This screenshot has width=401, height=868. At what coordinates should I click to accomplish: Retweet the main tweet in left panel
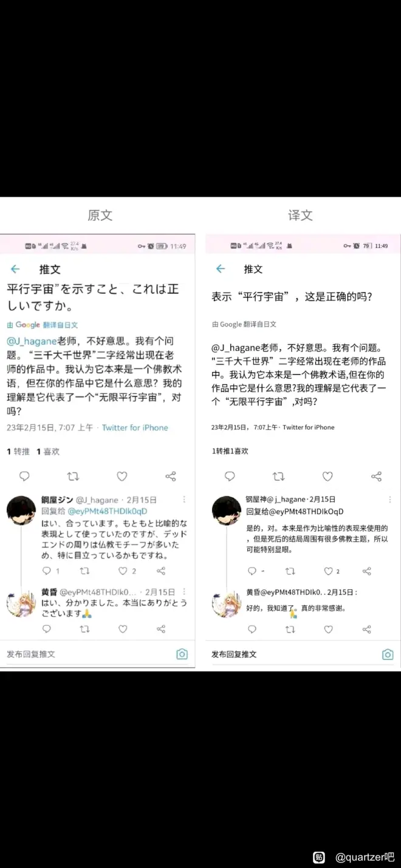[x=73, y=476]
